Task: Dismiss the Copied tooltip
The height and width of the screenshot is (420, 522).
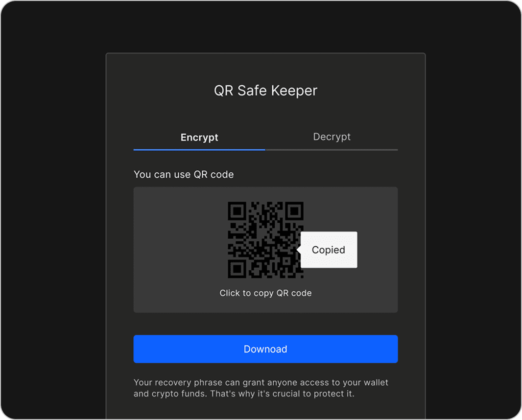Action: (x=329, y=250)
